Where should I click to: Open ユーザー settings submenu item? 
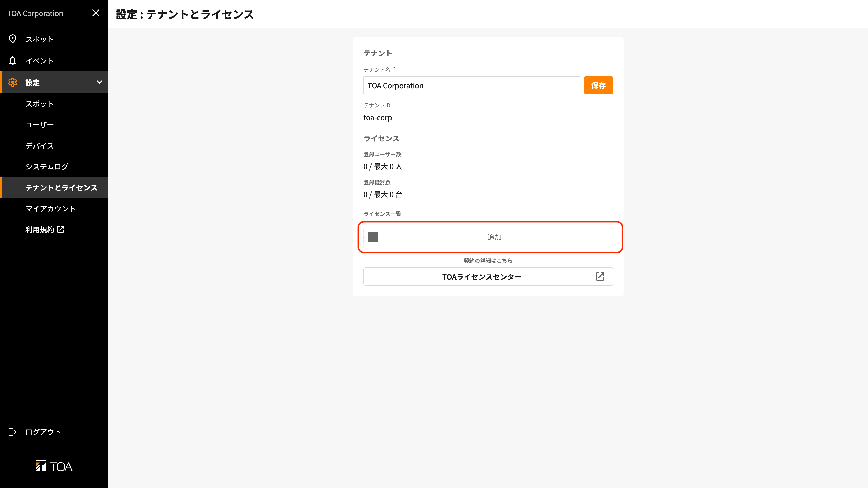(x=54, y=125)
